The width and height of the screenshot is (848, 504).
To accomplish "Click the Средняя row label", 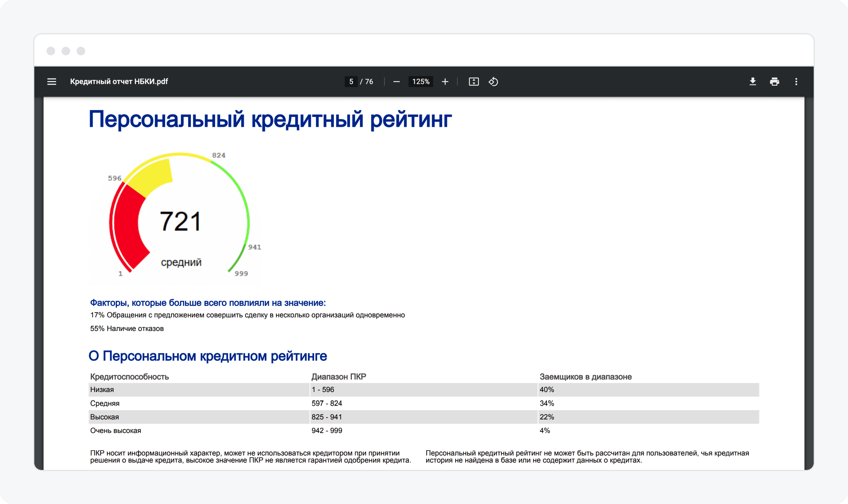I will point(105,403).
